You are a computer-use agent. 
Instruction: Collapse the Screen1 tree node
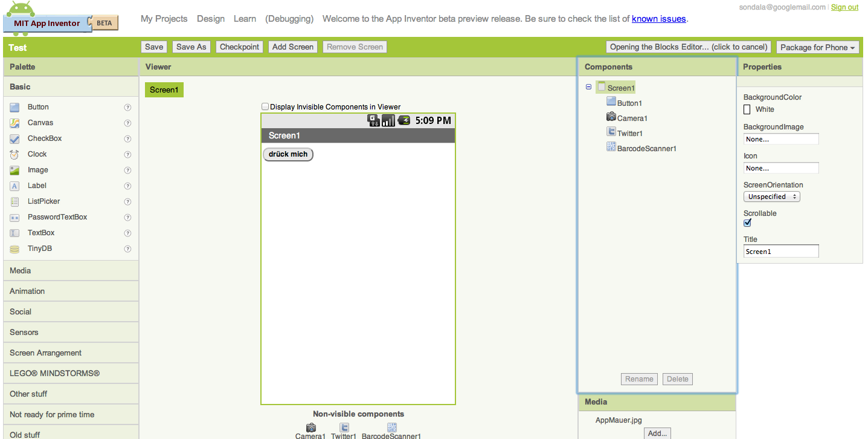coord(588,87)
